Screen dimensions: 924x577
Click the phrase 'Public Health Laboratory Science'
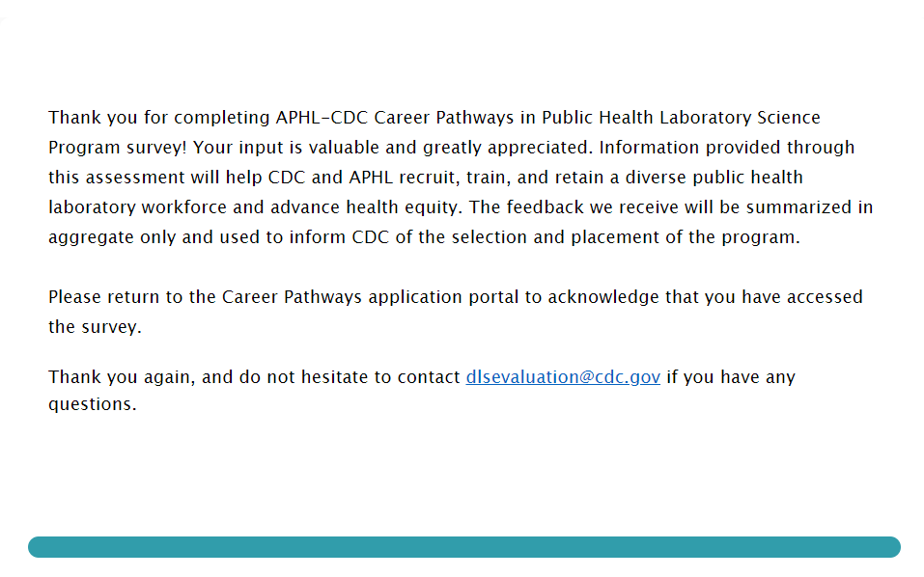click(681, 118)
